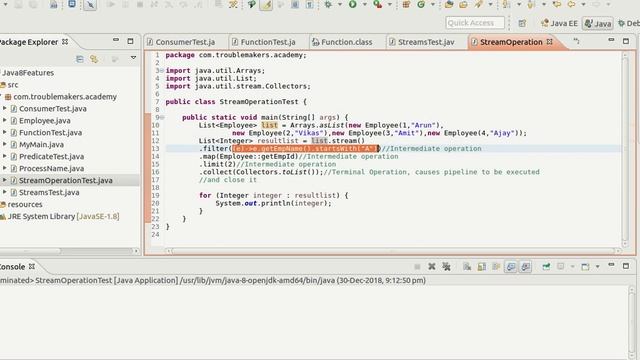The height and width of the screenshot is (360, 640).
Task: Toggle Scroll Lock in Console toolbar
Action: coord(482,267)
